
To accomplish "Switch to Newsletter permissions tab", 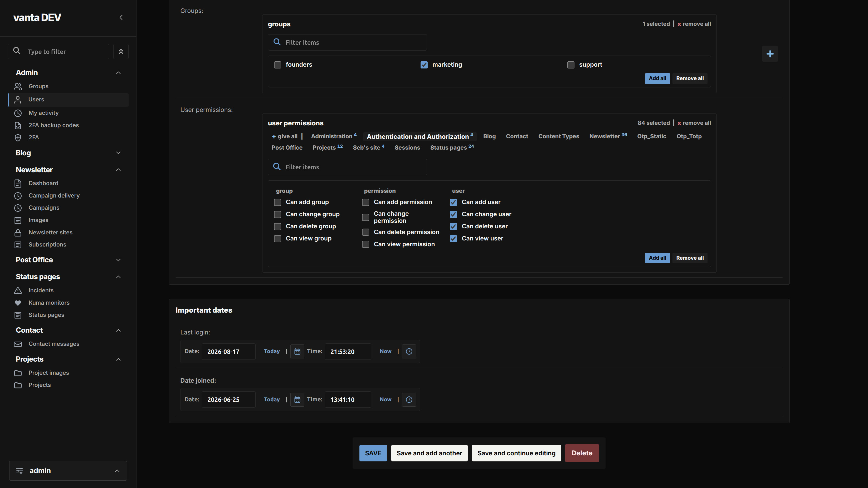I will coord(608,136).
